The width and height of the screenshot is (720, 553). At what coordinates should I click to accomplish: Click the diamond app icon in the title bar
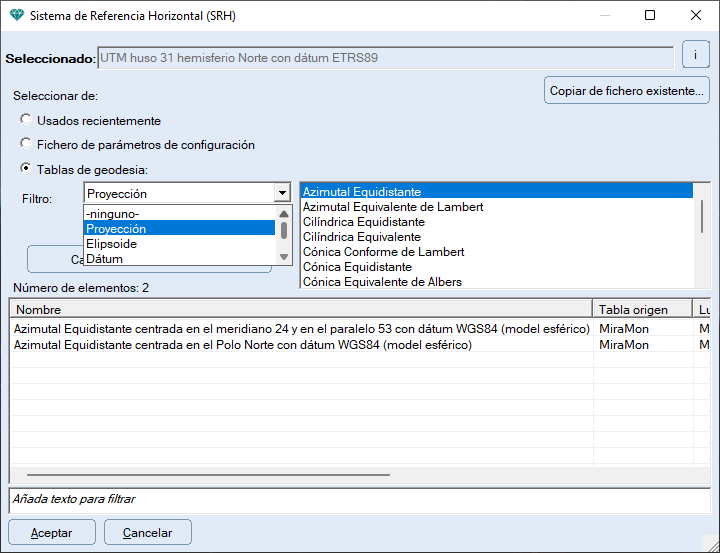(15, 16)
